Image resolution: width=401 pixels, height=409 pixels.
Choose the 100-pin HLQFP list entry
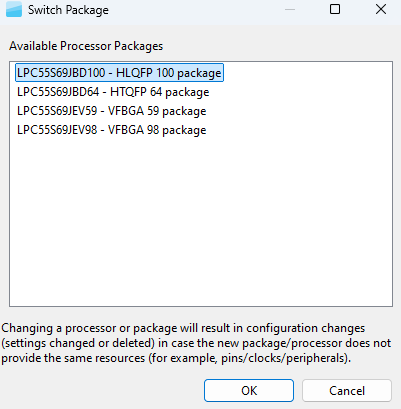click(119, 73)
